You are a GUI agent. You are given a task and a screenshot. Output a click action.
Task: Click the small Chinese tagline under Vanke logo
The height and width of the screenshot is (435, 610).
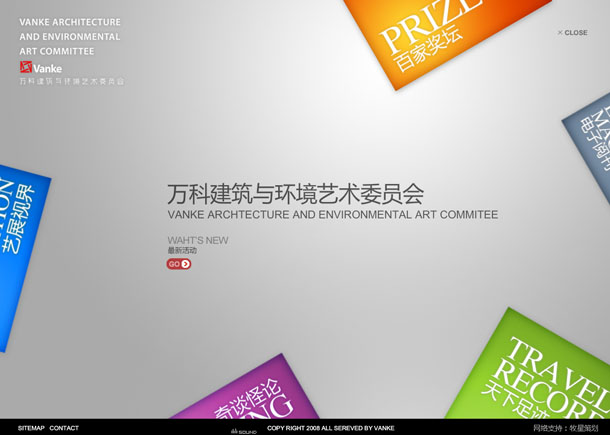(71, 81)
